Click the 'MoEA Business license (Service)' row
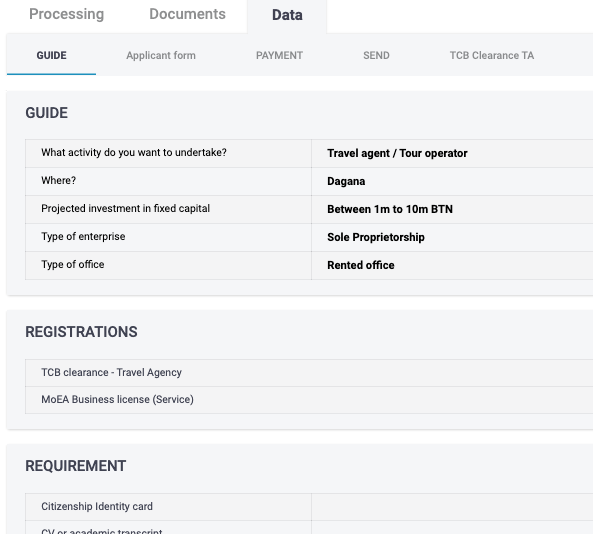This screenshot has width=593, height=534. click(x=309, y=400)
